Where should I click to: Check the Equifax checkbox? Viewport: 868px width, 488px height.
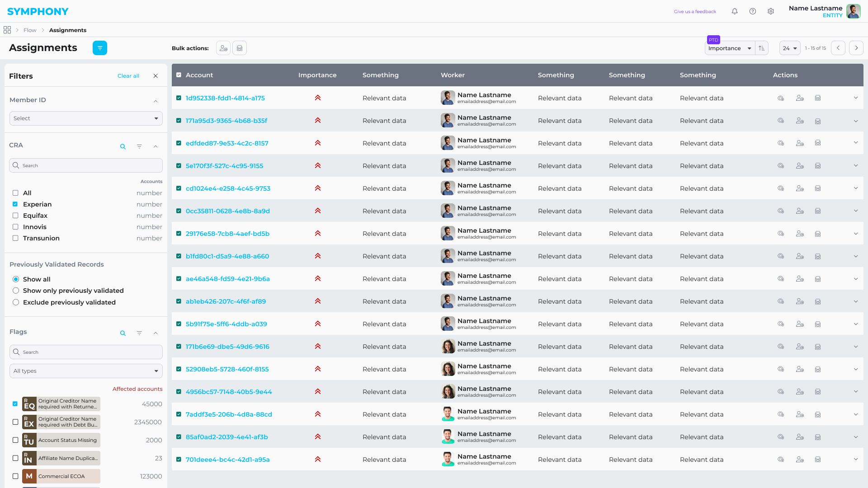tap(15, 216)
